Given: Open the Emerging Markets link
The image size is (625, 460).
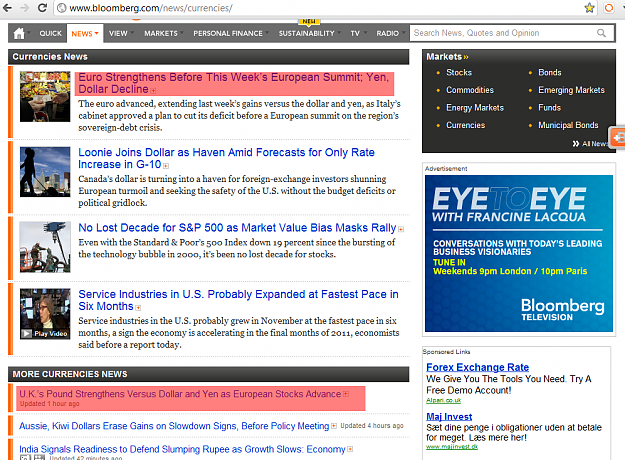Looking at the screenshot, I should pyautogui.click(x=571, y=90).
